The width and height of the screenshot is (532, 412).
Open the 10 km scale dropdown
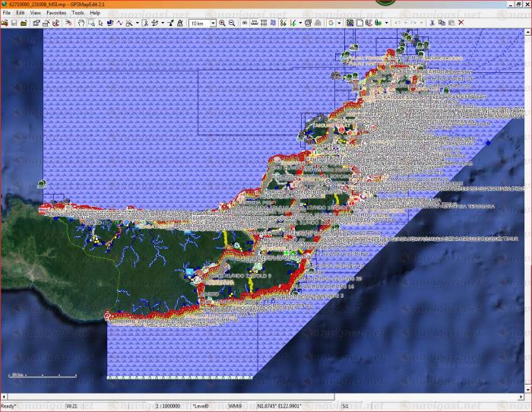pos(211,24)
